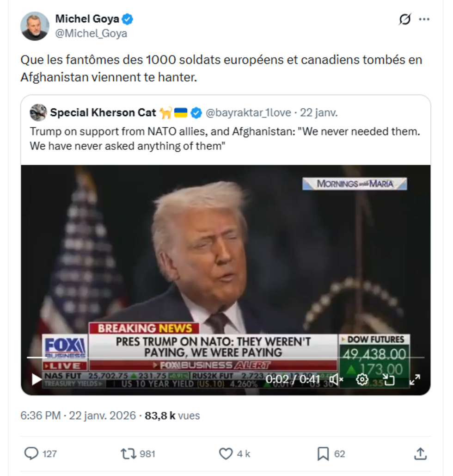Open the Grok icon on the post

(x=405, y=20)
